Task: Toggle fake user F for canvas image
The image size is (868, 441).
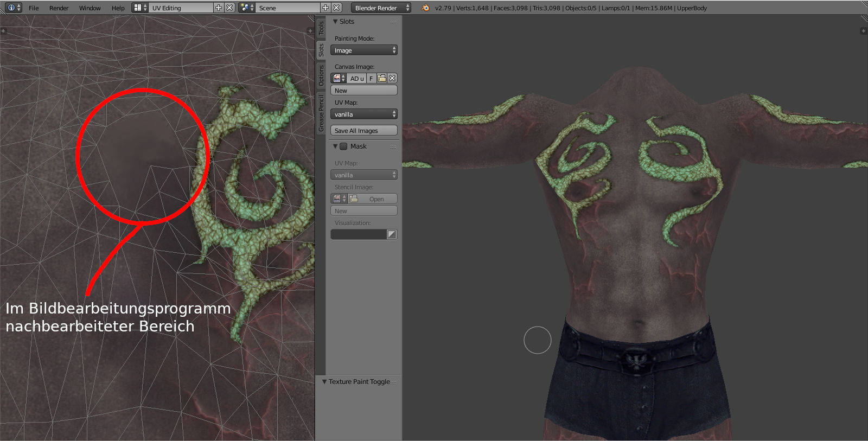Action: [x=371, y=78]
